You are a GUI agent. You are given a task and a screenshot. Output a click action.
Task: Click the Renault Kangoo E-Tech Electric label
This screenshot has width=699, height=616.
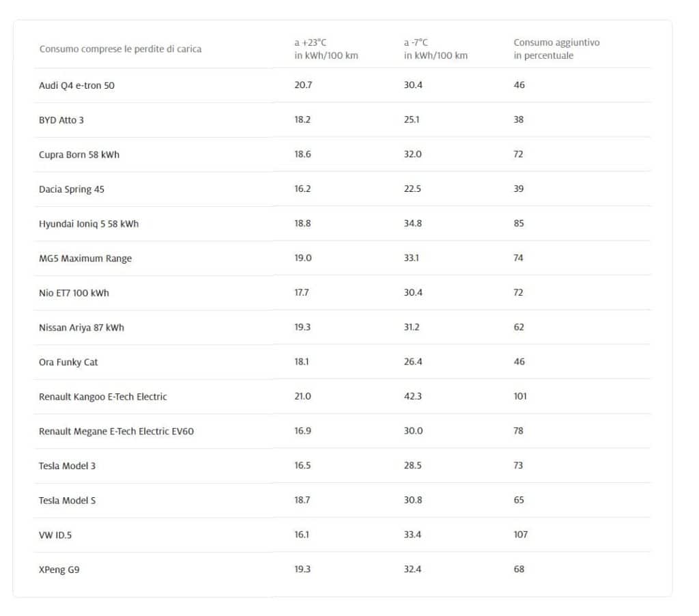[103, 397]
